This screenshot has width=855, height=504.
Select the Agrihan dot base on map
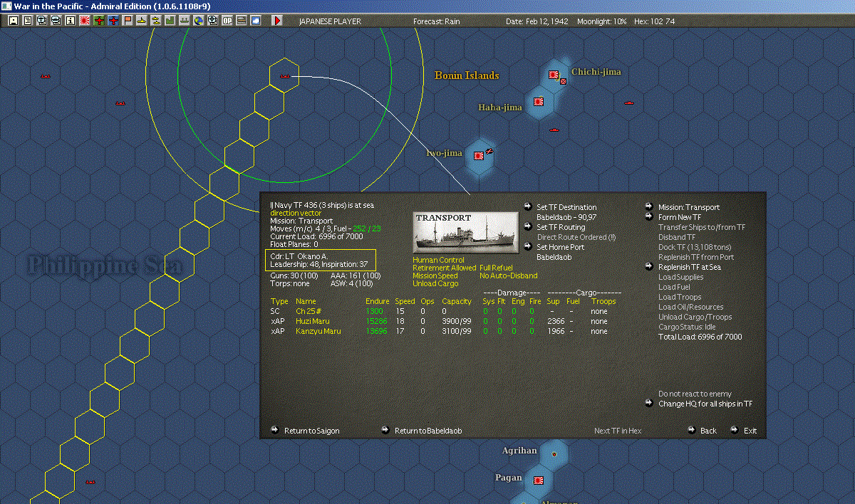click(554, 453)
